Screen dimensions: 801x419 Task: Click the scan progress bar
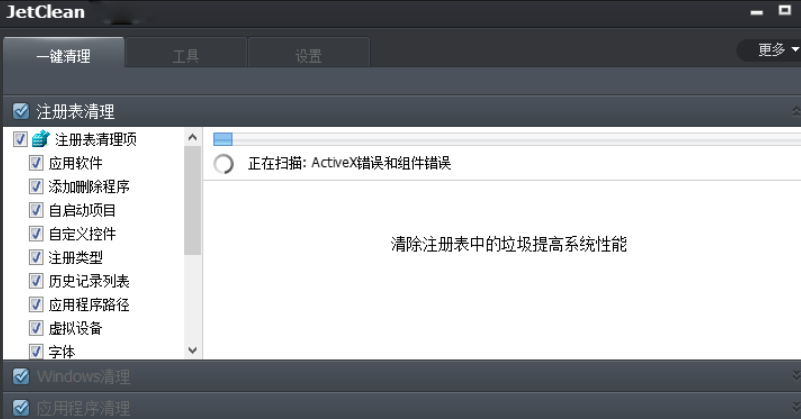[507, 139]
